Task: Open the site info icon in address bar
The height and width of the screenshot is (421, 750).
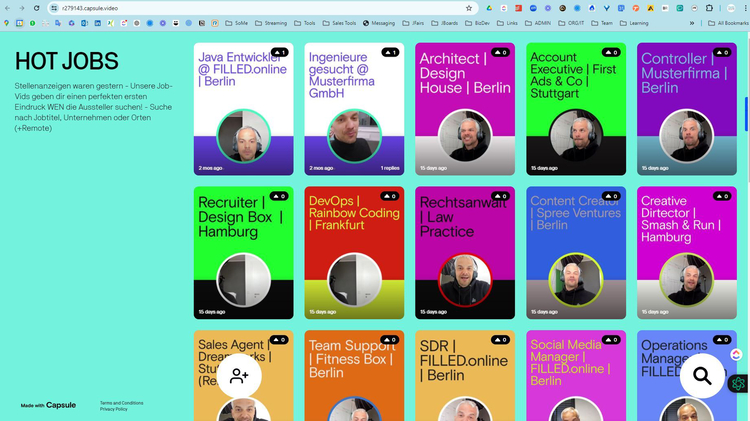Action: [54, 8]
